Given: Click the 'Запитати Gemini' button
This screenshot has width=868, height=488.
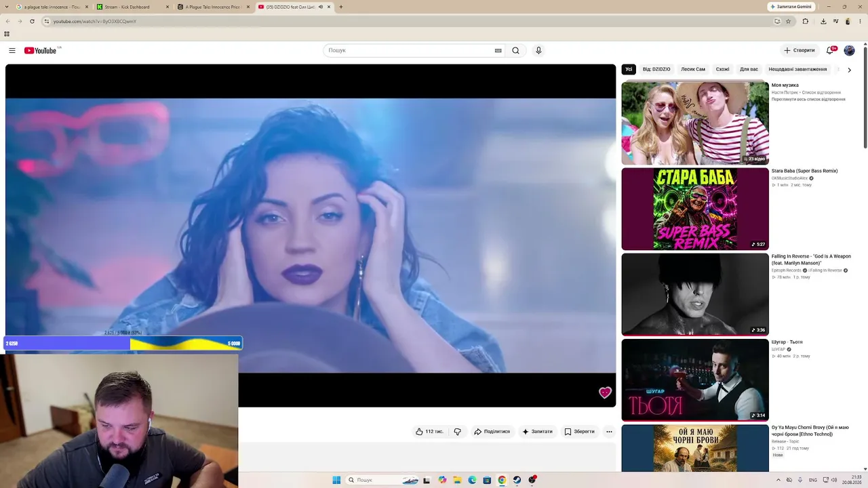Looking at the screenshot, I should coord(791,7).
